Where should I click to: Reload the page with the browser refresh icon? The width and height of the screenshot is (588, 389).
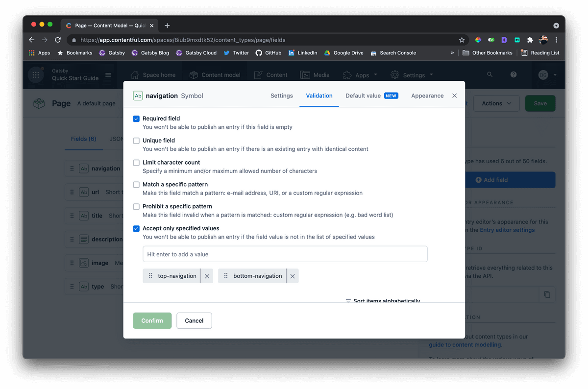pos(57,40)
